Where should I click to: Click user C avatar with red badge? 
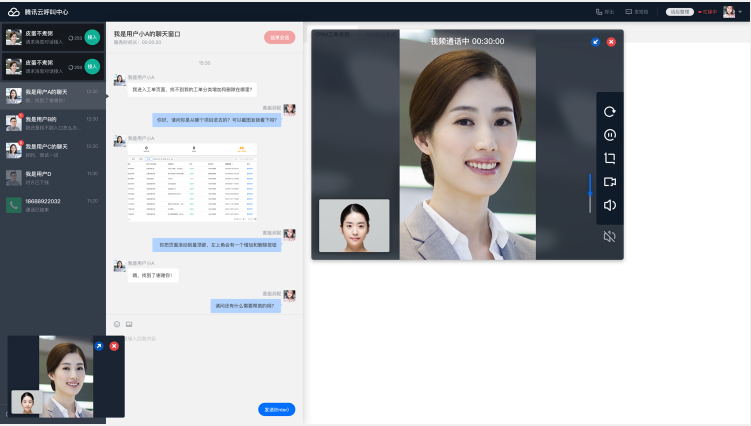coord(13,150)
